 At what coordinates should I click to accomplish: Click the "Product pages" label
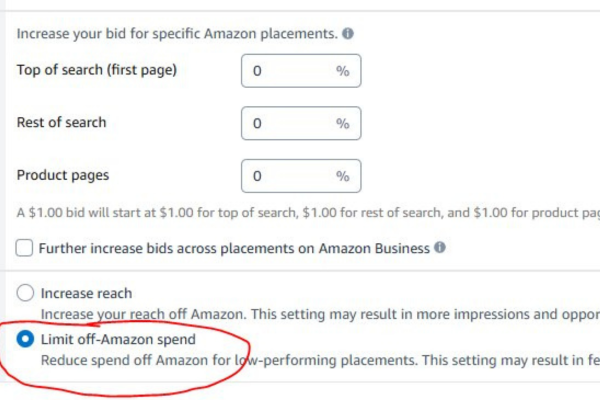[x=63, y=175]
